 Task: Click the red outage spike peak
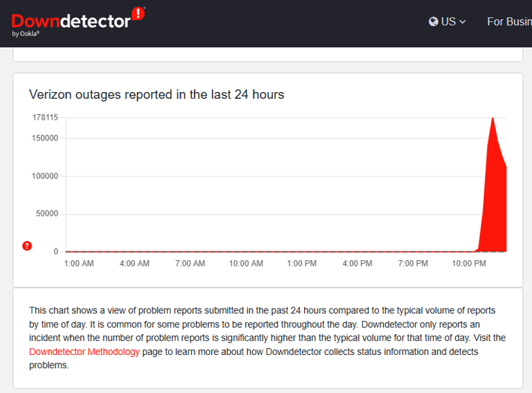pyautogui.click(x=493, y=119)
